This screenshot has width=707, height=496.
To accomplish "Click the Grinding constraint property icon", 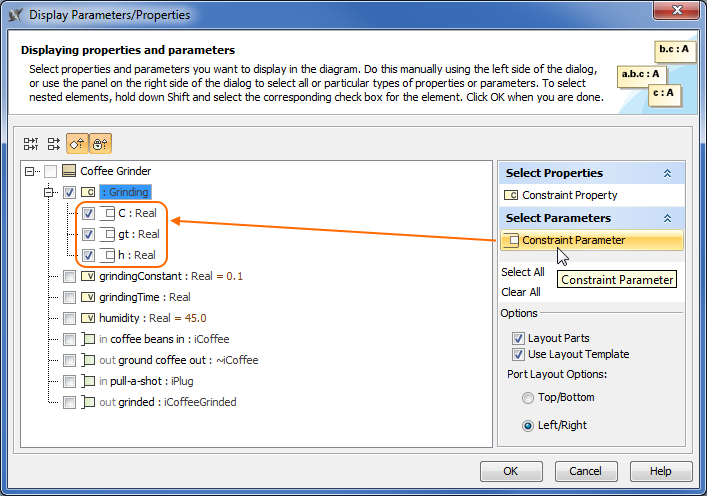I will (88, 192).
